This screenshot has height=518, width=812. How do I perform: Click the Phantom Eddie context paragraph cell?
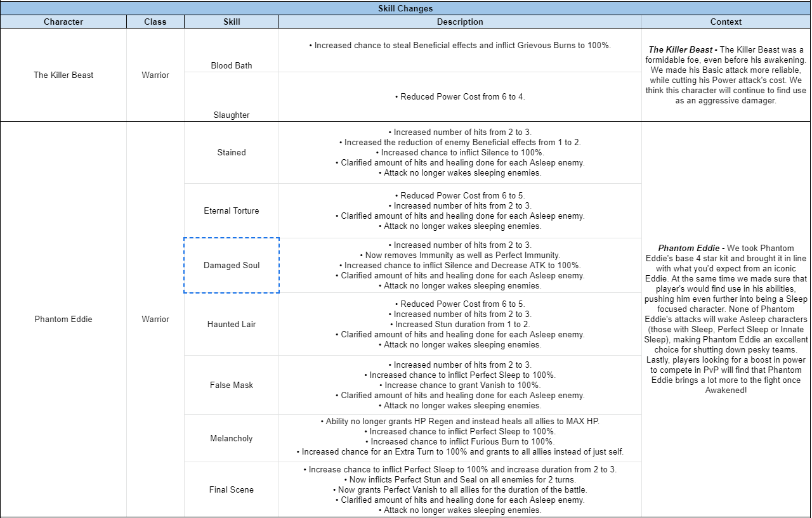pos(726,319)
